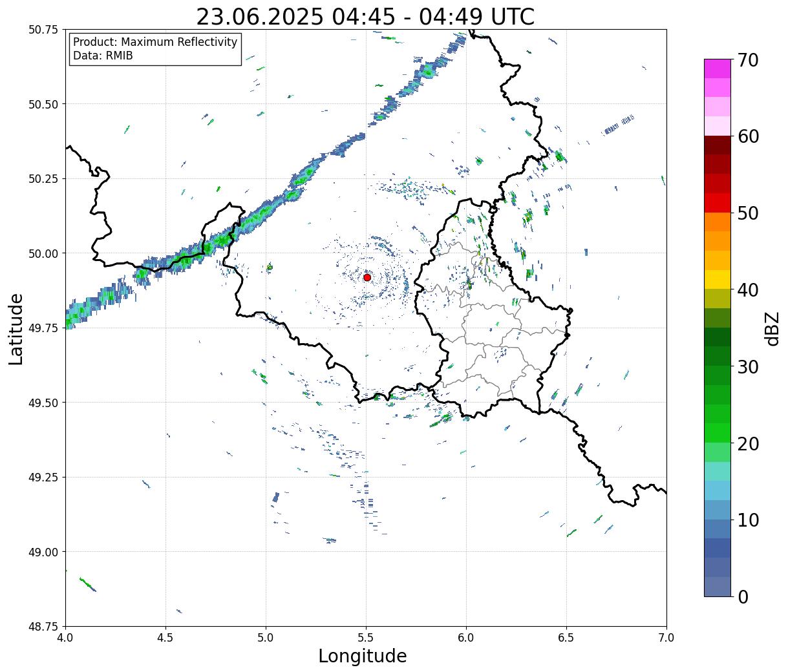Click the longitude tick label 4.5
Viewport: 788px width, 672px height.
pos(165,637)
